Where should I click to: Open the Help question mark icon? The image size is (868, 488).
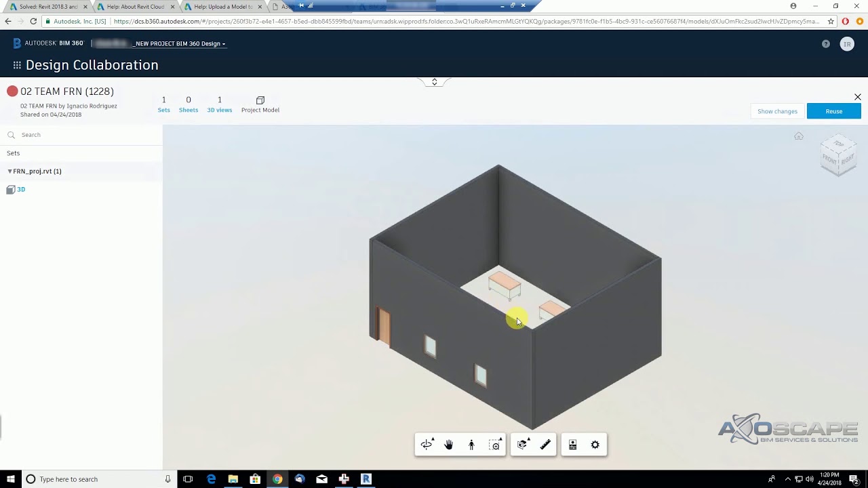click(x=825, y=43)
